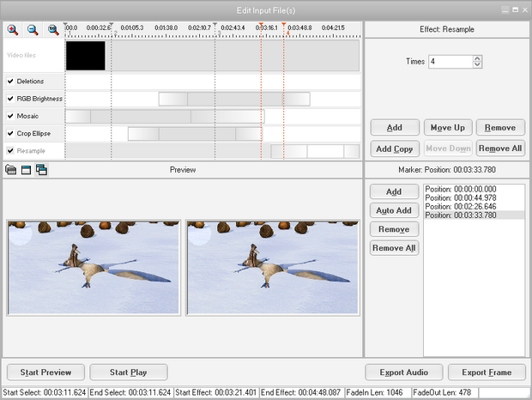
Task: Click the Auto Add marker button
Action: pos(394,210)
